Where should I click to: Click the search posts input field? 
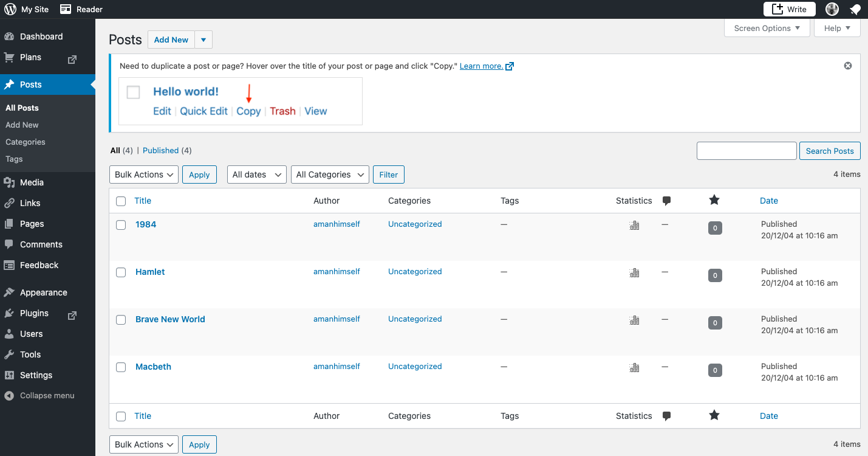(x=747, y=151)
